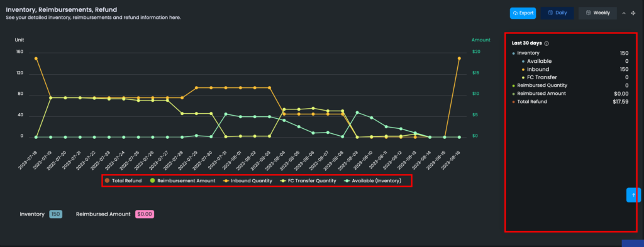Switch to the Weekly view tab
Viewport: 644px width, 247px height.
(x=597, y=13)
